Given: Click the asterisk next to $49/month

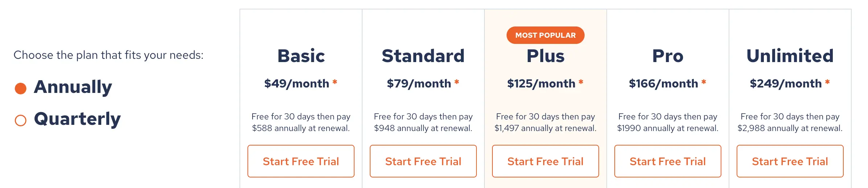Looking at the screenshot, I should point(335,82).
